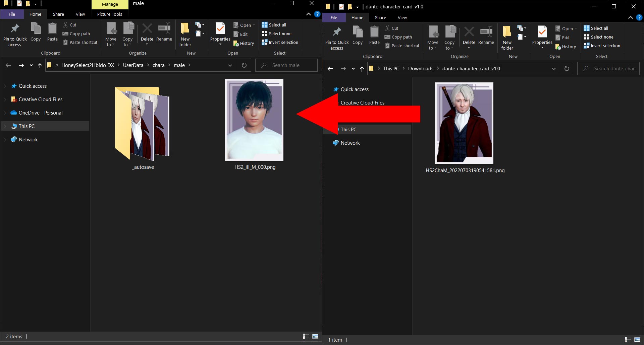
Task: Expand address bar history in male window
Action: (230, 65)
